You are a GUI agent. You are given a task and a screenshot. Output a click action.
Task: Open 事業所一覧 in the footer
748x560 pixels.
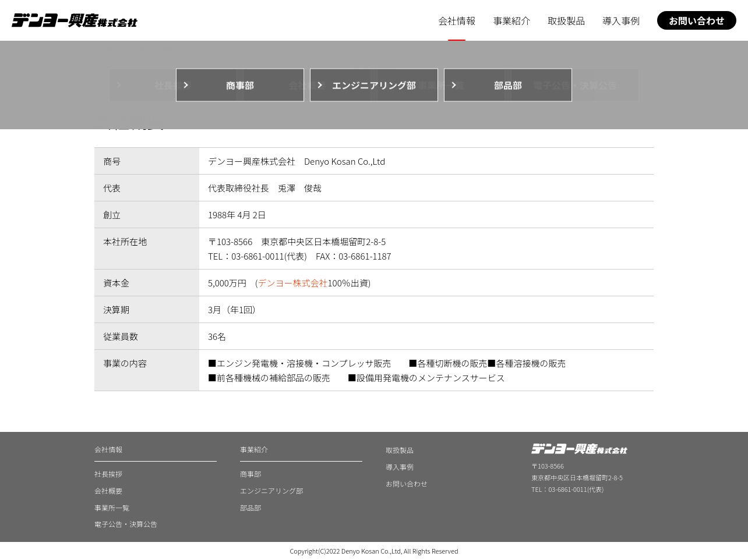[112, 508]
